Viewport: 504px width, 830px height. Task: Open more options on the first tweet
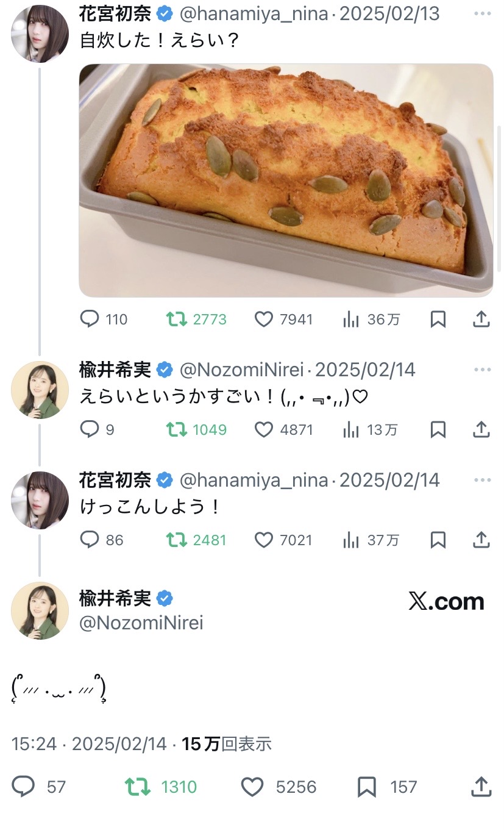(482, 13)
